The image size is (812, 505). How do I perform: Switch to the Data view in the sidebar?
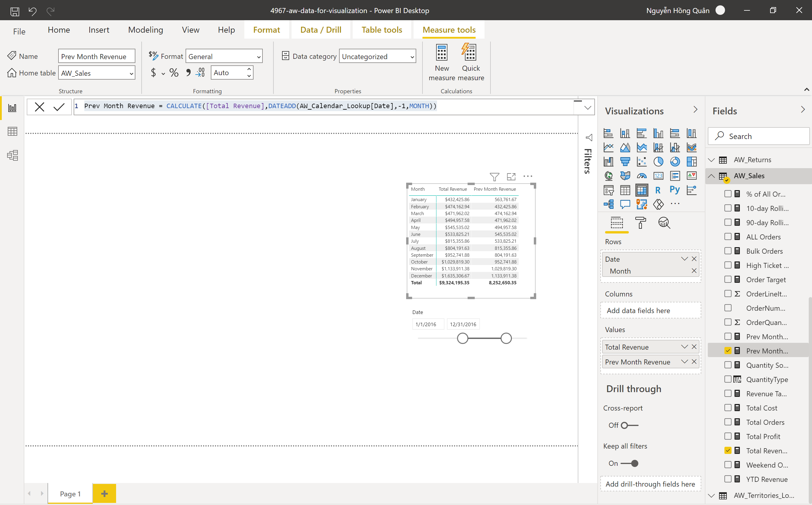pos(12,131)
